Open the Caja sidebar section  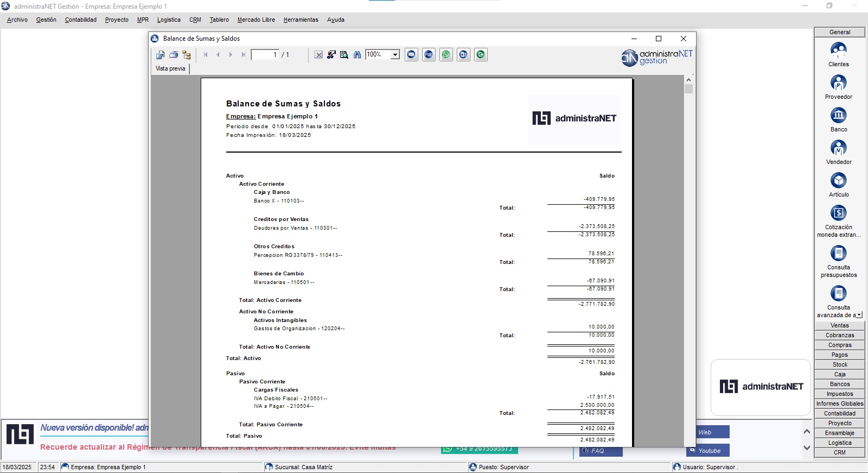(x=840, y=374)
